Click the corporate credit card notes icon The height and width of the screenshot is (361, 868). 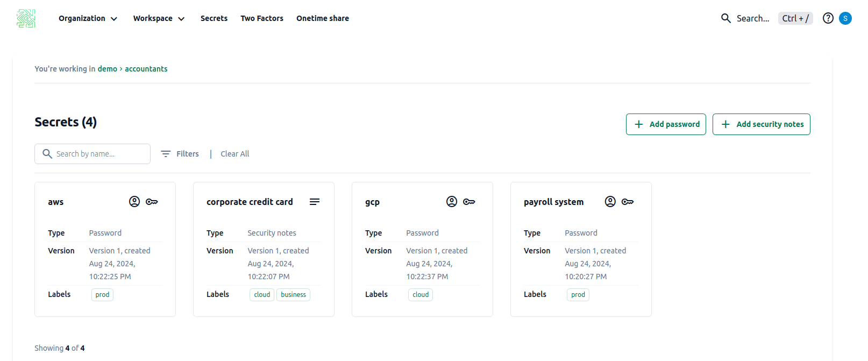[315, 202]
